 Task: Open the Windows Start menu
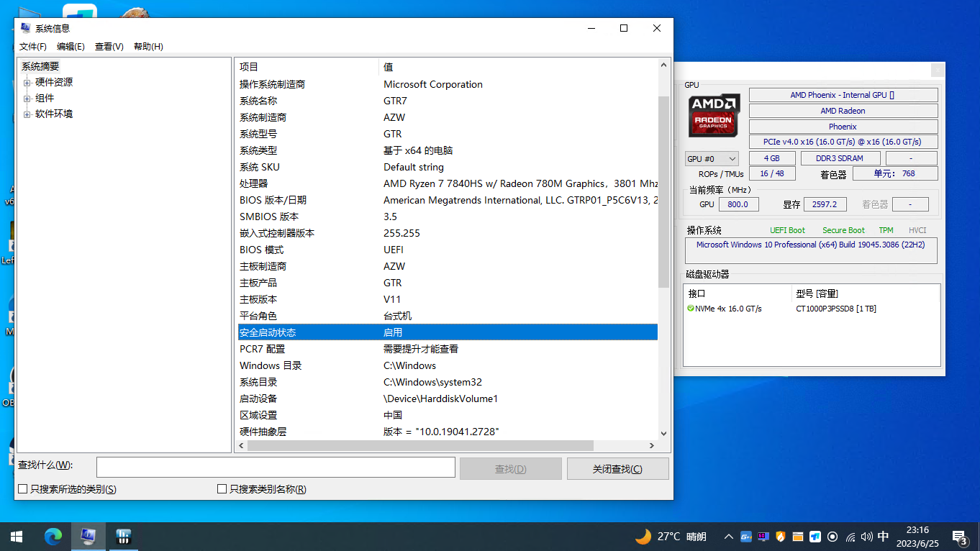point(17,537)
